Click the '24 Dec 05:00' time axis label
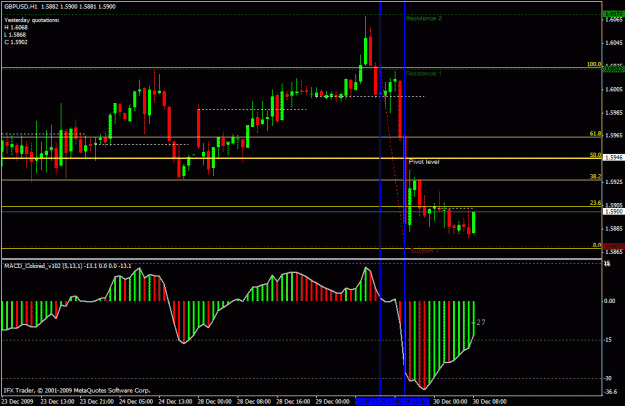The image size is (625, 406). [136, 401]
